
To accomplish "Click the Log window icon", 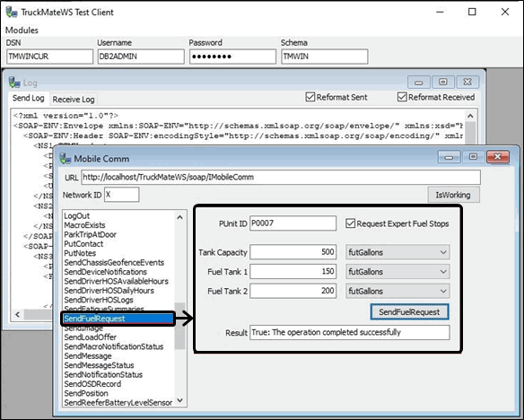I will (14, 83).
